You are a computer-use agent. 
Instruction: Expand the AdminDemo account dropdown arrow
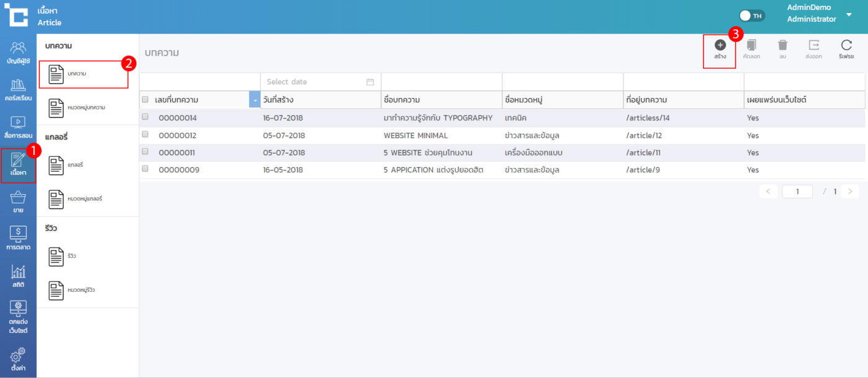point(849,14)
